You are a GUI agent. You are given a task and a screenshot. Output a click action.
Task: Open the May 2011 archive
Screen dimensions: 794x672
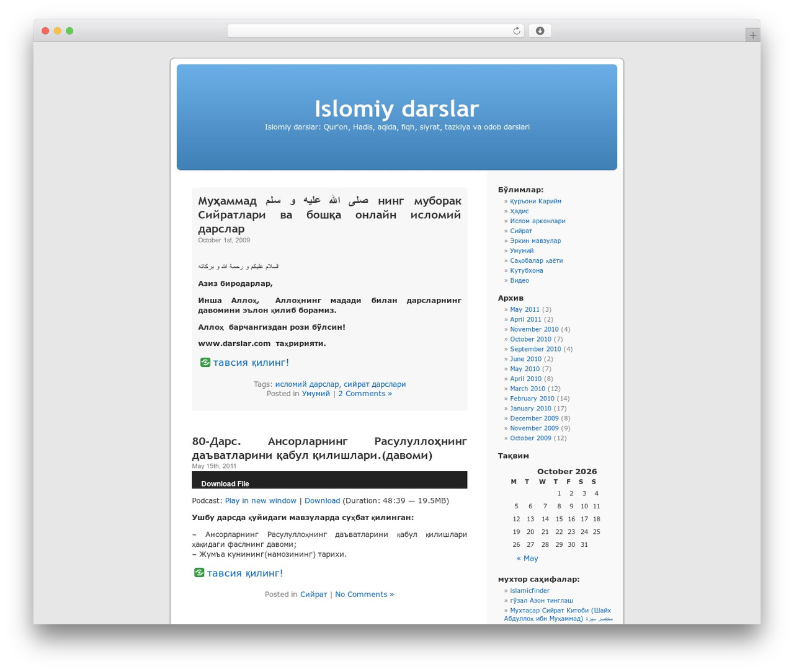coord(525,309)
